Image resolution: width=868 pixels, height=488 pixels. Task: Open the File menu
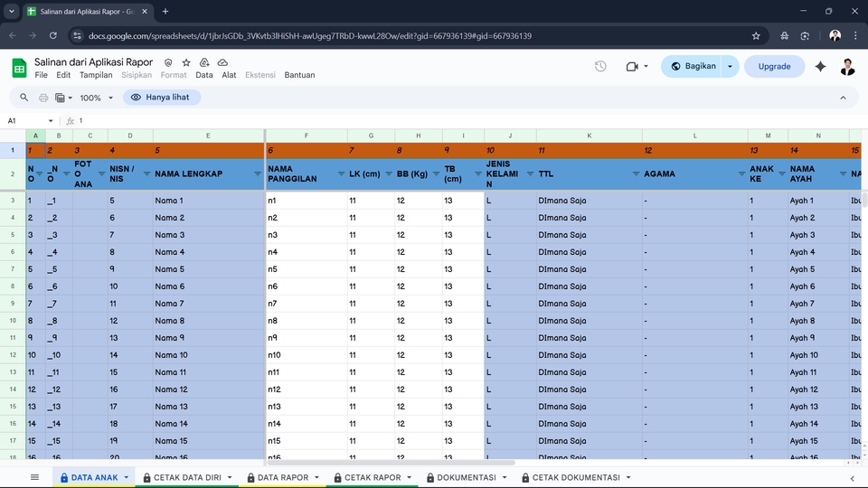point(41,75)
